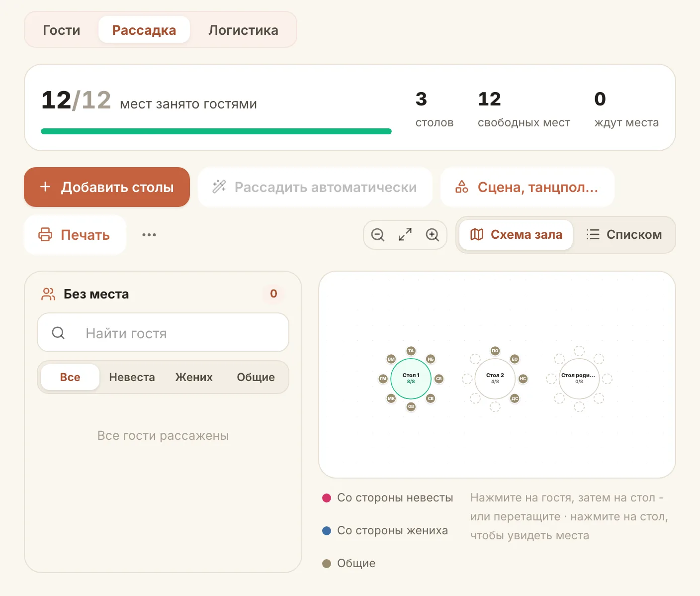Select guest seat ГМ at Стол 1
The image size is (700, 596).
tap(383, 379)
